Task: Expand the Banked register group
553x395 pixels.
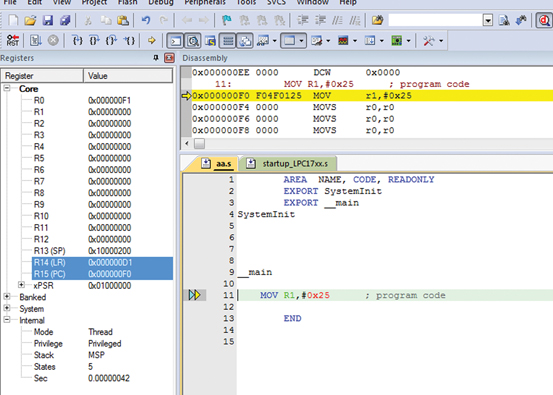Action: click(x=7, y=296)
